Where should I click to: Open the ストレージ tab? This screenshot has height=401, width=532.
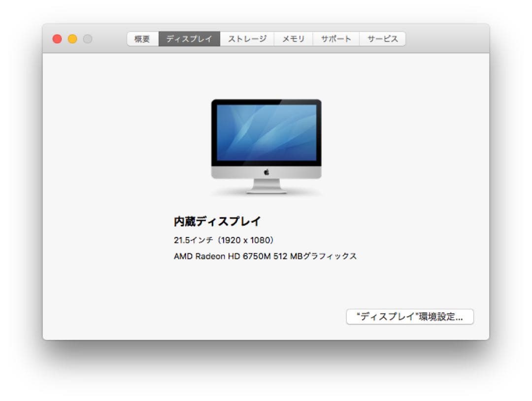click(x=247, y=39)
